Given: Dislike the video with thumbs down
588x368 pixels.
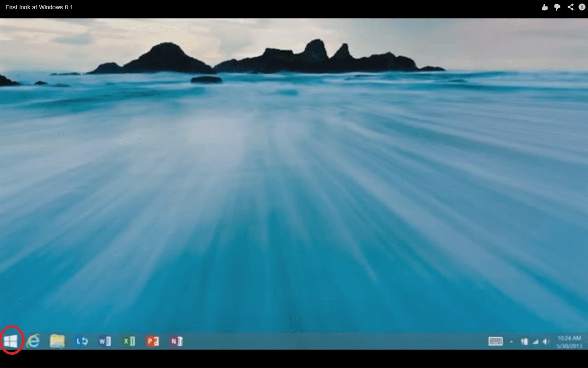Looking at the screenshot, I should (x=557, y=7).
